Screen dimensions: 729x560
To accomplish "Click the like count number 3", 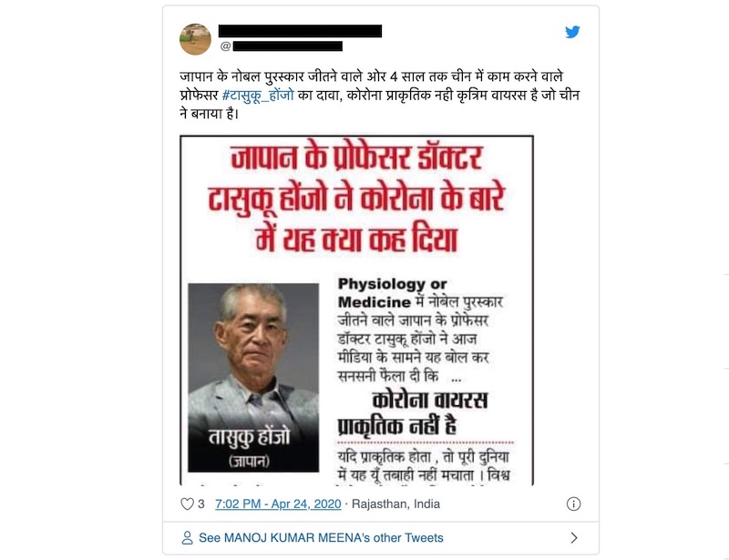I will 200,504.
